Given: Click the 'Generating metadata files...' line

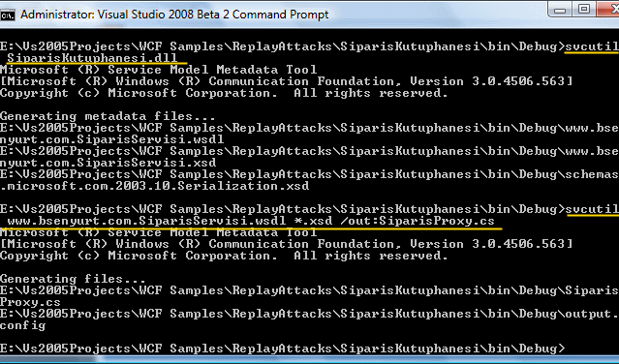Looking at the screenshot, I should (108, 116).
